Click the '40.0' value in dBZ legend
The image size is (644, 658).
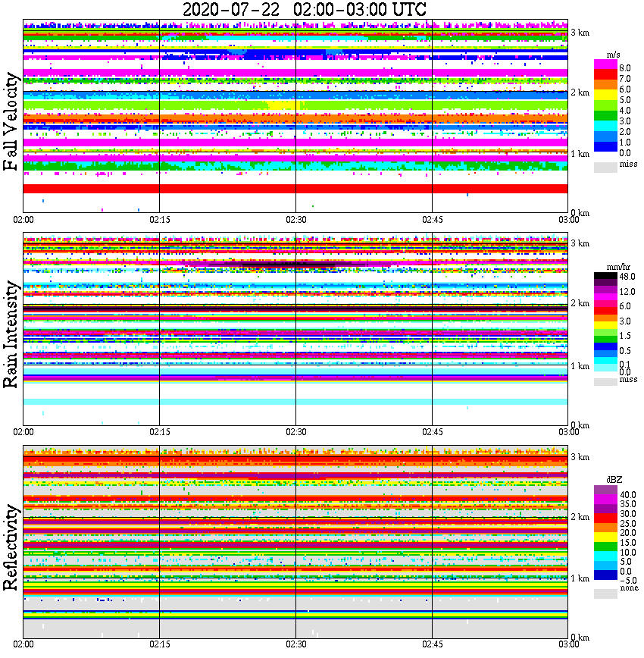tap(628, 495)
